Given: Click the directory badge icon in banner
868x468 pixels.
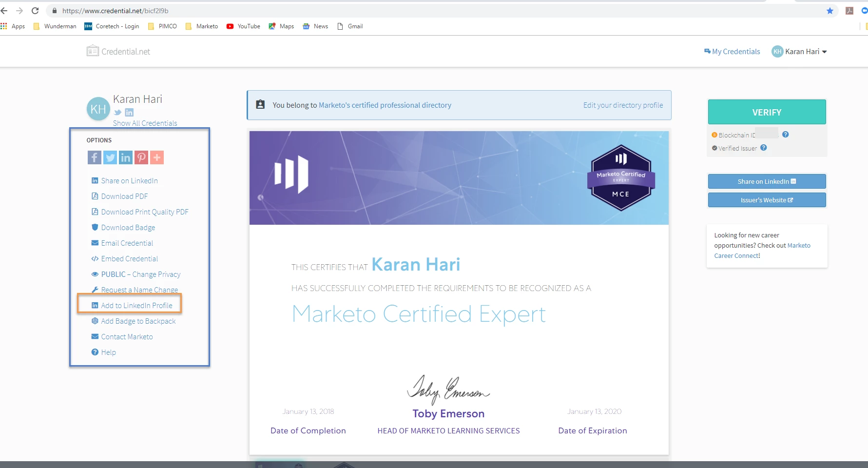Looking at the screenshot, I should coord(260,105).
